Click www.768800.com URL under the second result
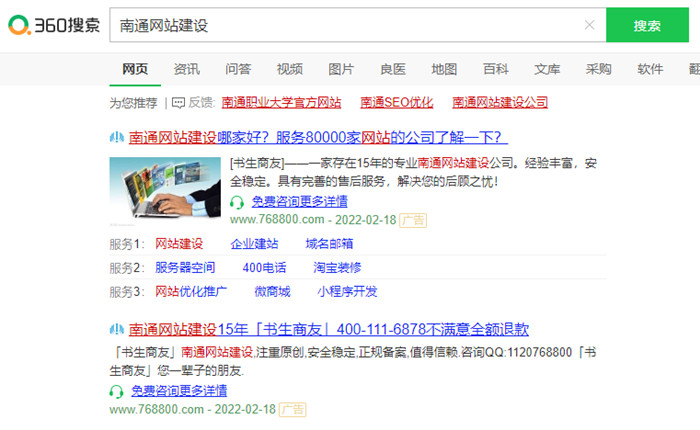 (157, 409)
